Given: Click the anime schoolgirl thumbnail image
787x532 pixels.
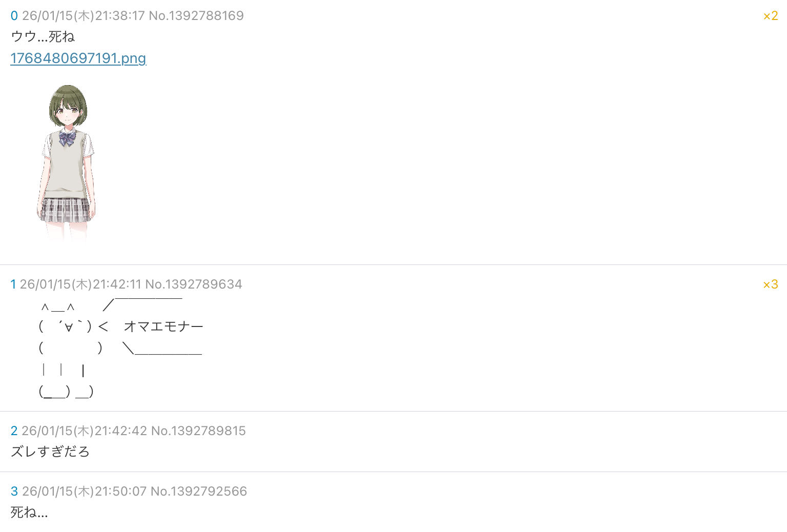Looking at the screenshot, I should tap(66, 162).
